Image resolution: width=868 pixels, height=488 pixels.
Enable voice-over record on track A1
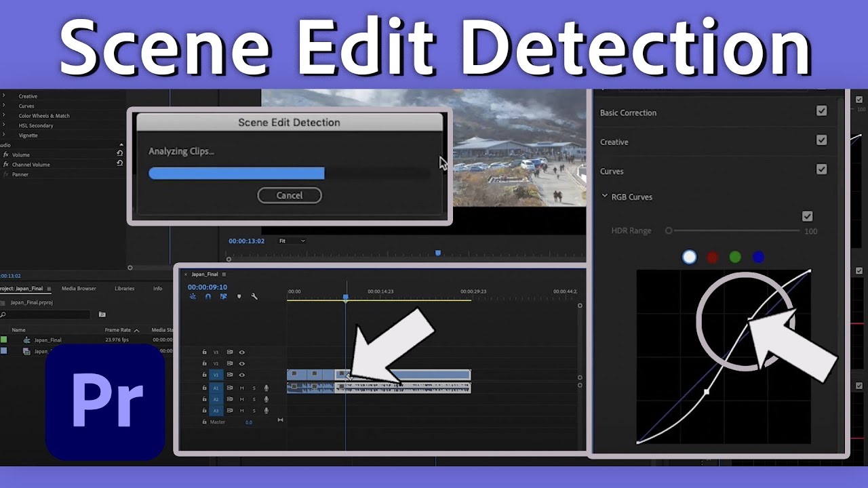(x=267, y=388)
